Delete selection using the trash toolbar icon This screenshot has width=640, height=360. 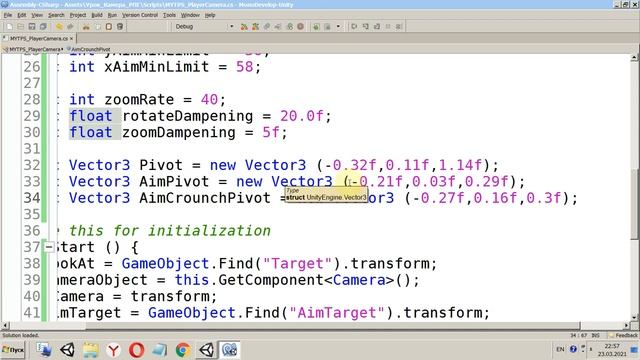[x=120, y=27]
